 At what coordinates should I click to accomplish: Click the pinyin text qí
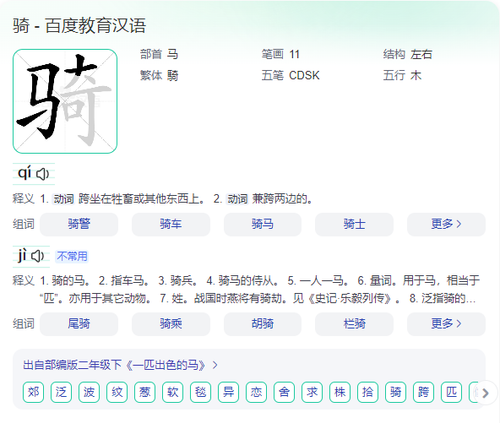[x=25, y=173]
